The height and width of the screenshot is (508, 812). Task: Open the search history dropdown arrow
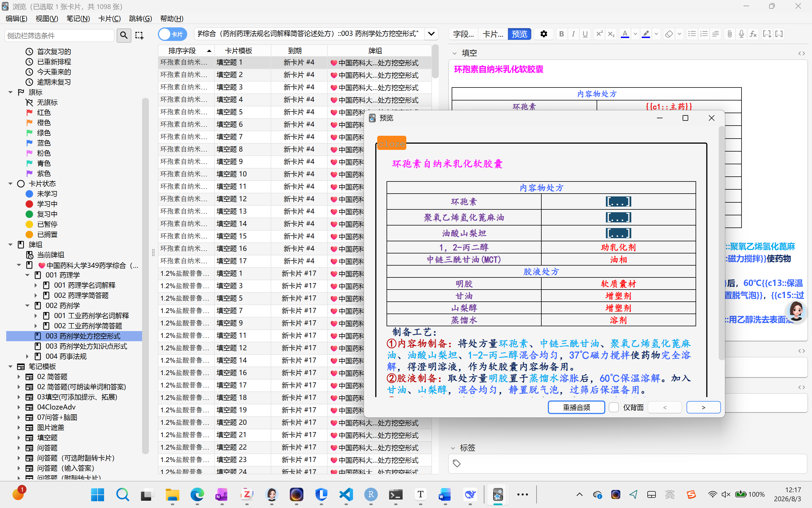(431, 34)
